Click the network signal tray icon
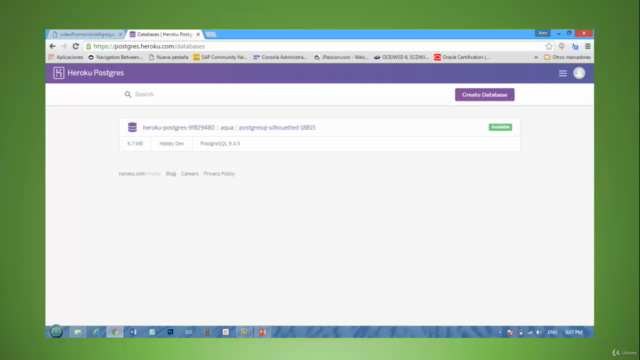The width and height of the screenshot is (640, 360). click(530, 332)
